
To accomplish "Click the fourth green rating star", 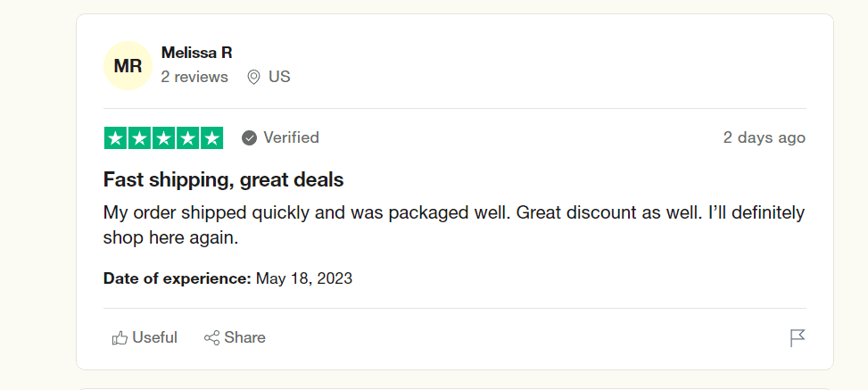I will (187, 137).
